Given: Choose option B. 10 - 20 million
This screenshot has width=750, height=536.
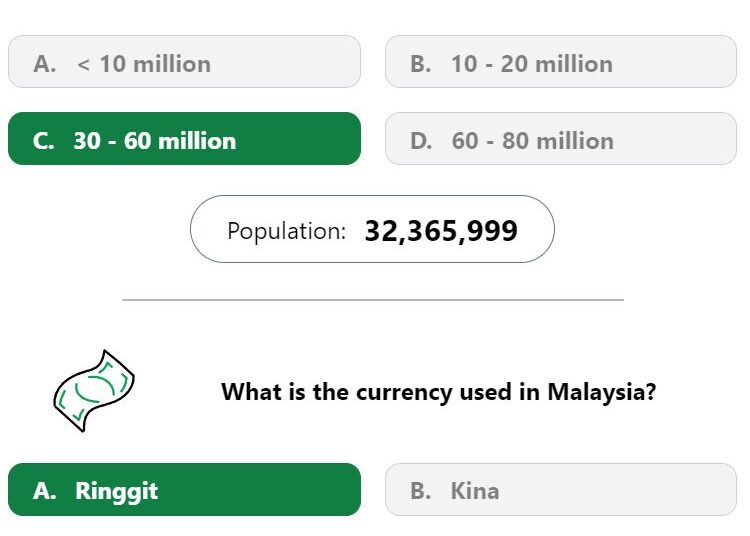Looking at the screenshot, I should (x=561, y=62).
